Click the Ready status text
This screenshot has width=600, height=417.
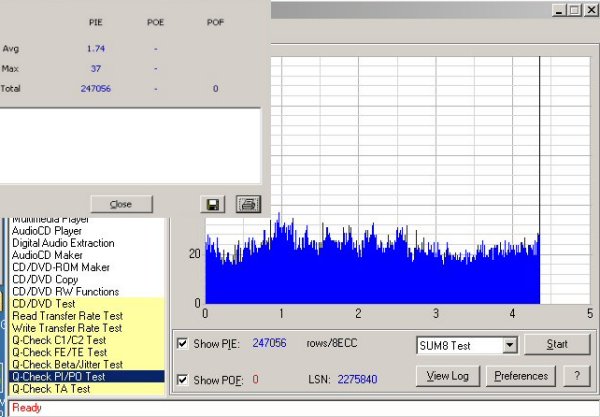[x=26, y=408]
